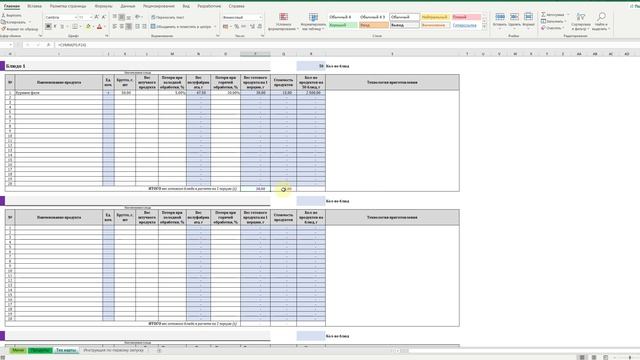Increase the font size
The height and width of the screenshot is (360, 640).
point(96,17)
